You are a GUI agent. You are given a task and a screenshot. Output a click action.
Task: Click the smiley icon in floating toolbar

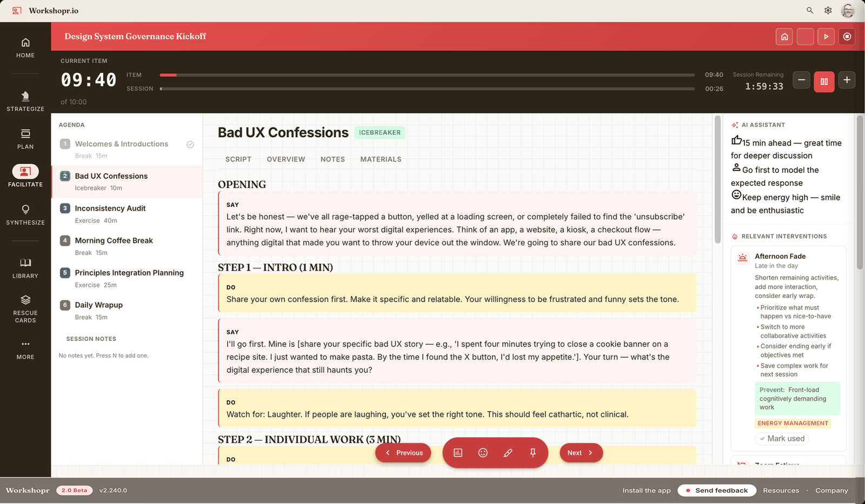click(483, 453)
